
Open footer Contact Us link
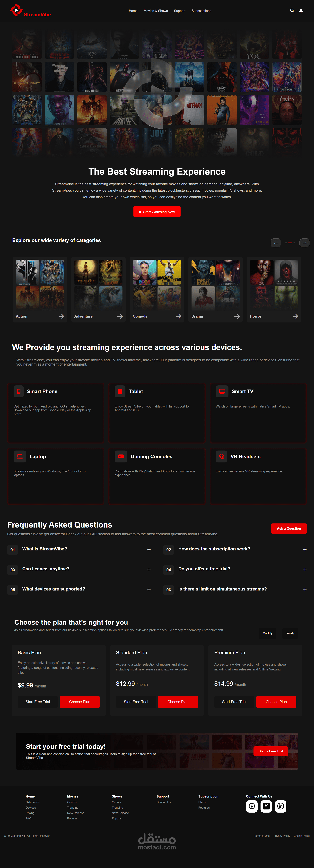(164, 802)
